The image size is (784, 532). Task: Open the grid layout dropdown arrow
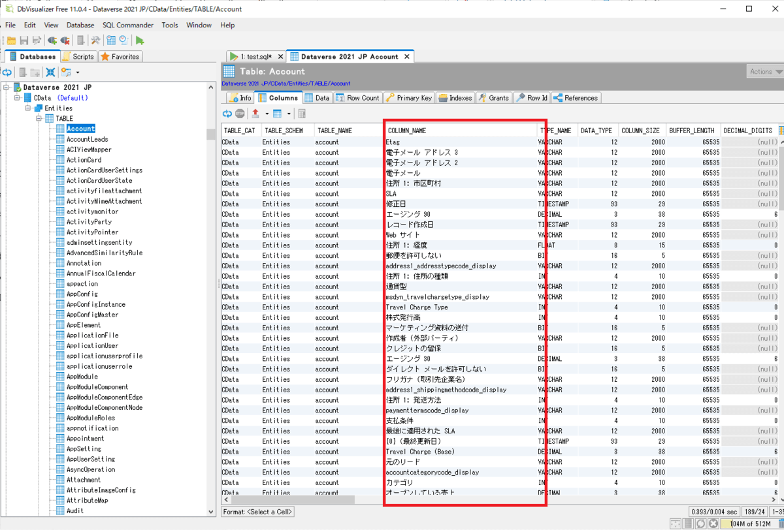289,114
